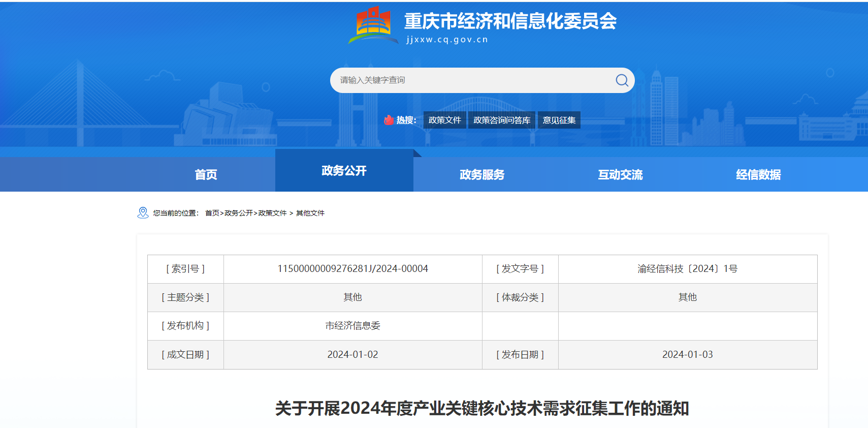Go to the 首页 navigation tab
The height and width of the screenshot is (428, 868).
(206, 174)
